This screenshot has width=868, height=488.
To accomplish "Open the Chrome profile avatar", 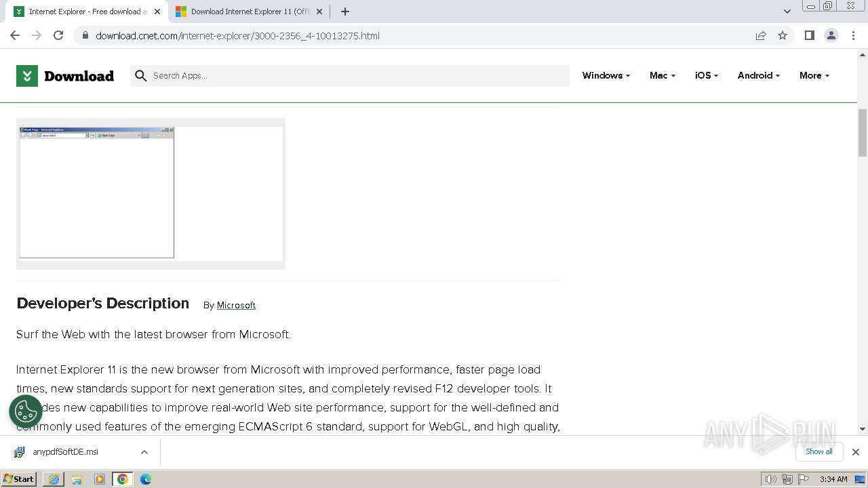I will [x=831, y=35].
